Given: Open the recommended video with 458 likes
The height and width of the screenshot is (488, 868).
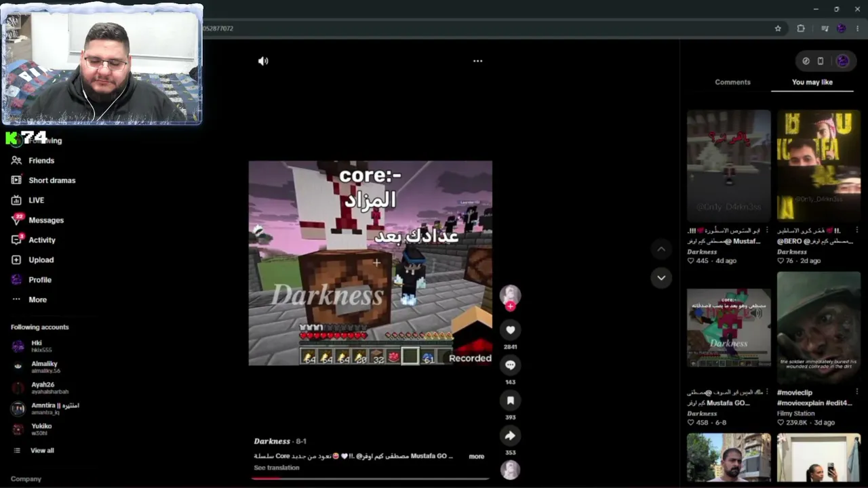Looking at the screenshot, I should point(729,328).
